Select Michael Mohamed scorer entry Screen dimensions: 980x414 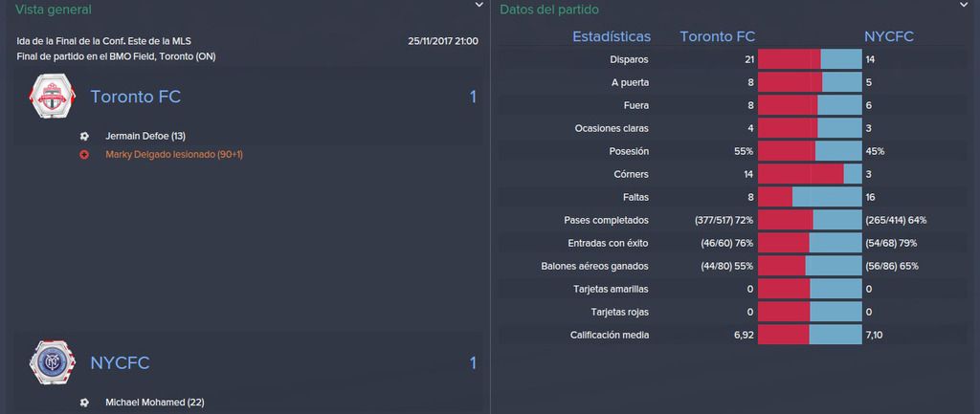pyautogui.click(x=155, y=403)
